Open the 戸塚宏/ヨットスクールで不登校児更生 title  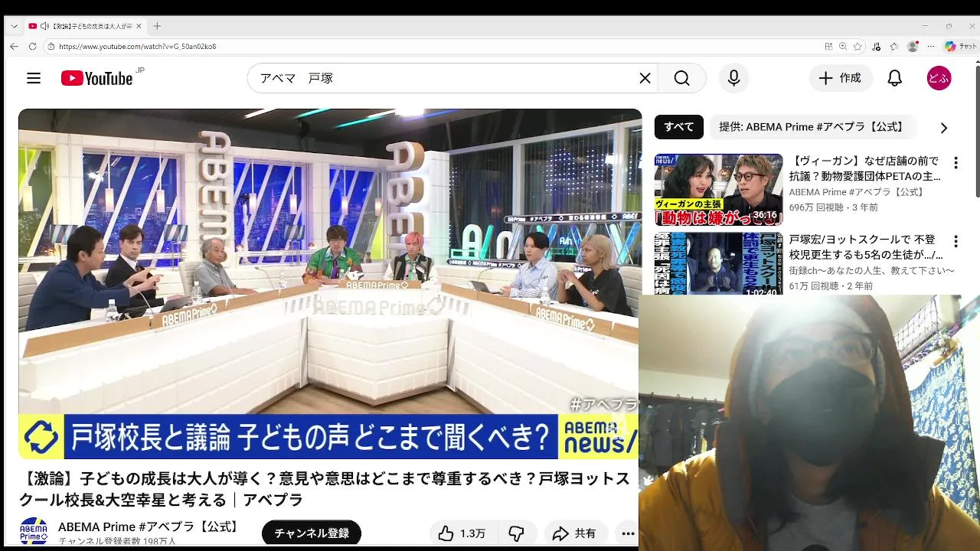point(866,246)
